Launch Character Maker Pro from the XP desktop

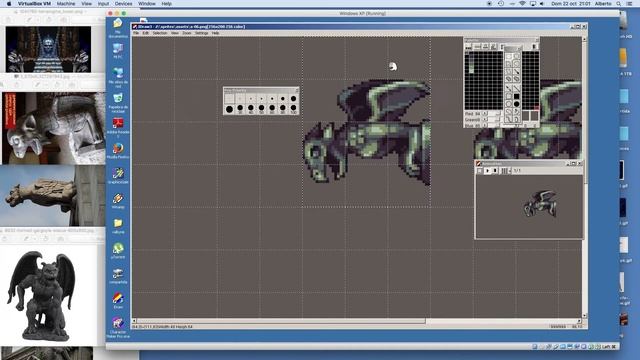(118, 328)
